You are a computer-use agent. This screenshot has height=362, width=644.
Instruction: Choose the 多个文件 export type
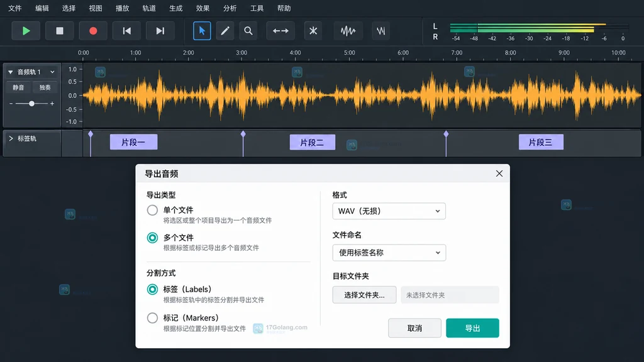pos(152,238)
